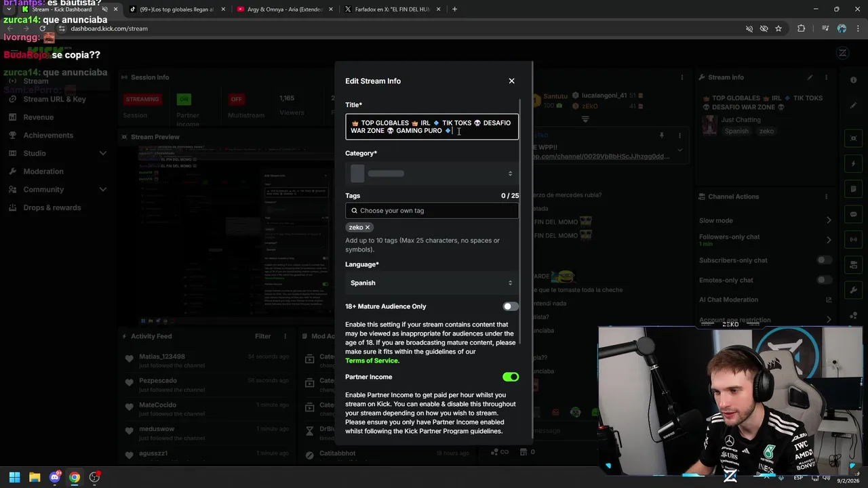Viewport: 868px width, 488px height.
Task: Edit the stream title text field
Action: 432,127
